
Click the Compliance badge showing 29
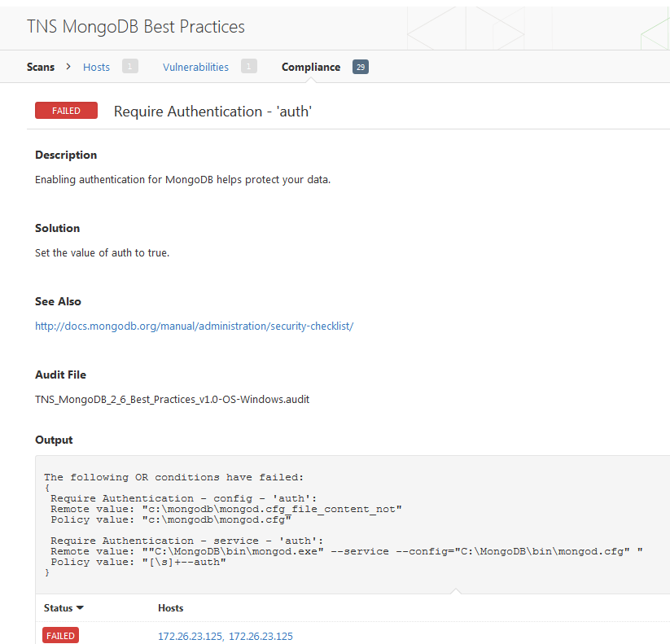pyautogui.click(x=360, y=67)
